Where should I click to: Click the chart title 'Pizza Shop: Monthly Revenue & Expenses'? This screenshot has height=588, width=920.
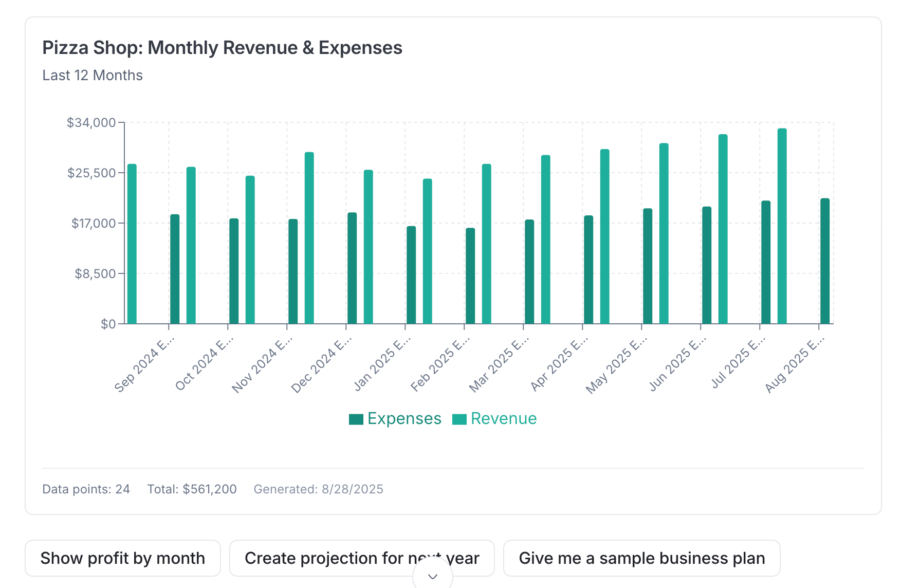[x=222, y=48]
